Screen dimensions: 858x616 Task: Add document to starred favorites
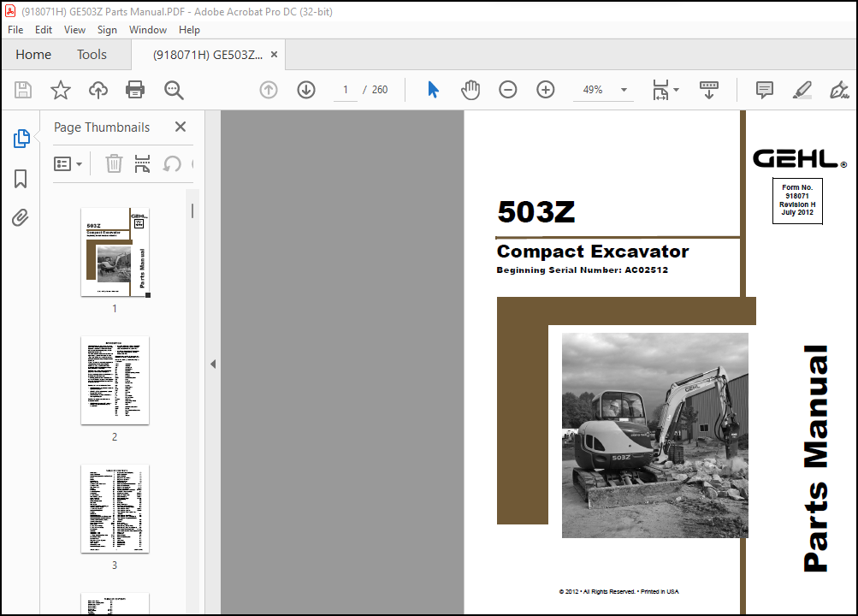[60, 90]
